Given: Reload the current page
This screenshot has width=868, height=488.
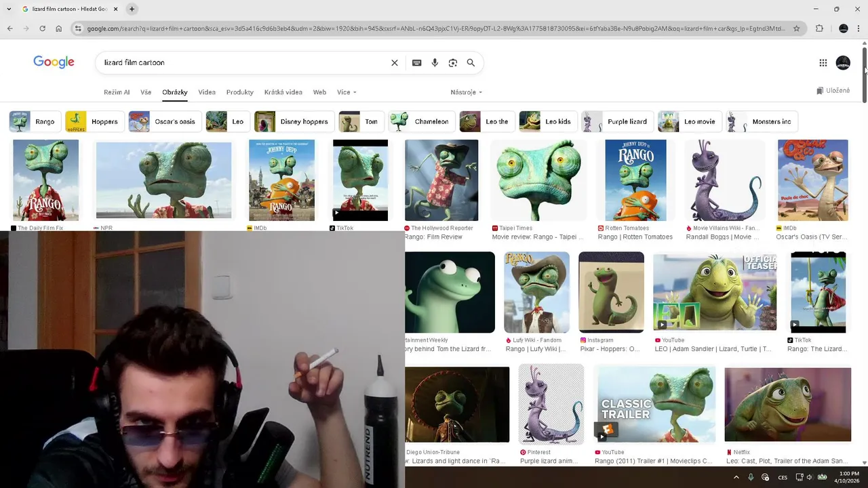Looking at the screenshot, I should [x=42, y=28].
